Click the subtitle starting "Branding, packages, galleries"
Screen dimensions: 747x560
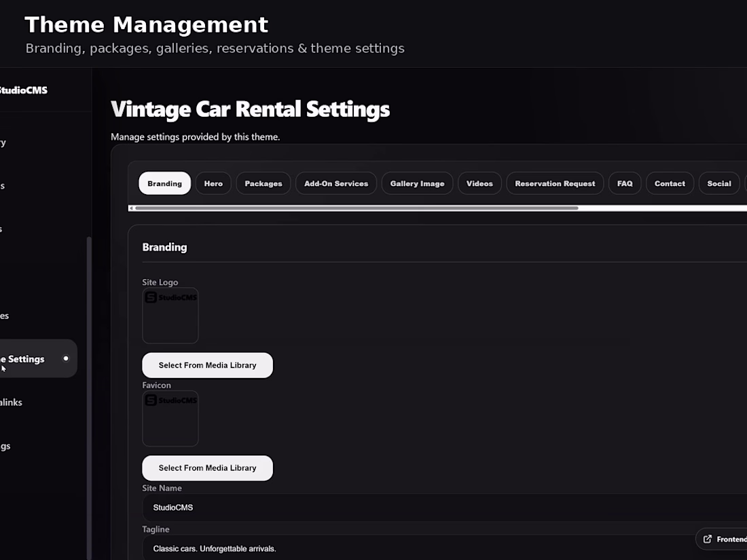[x=215, y=49]
